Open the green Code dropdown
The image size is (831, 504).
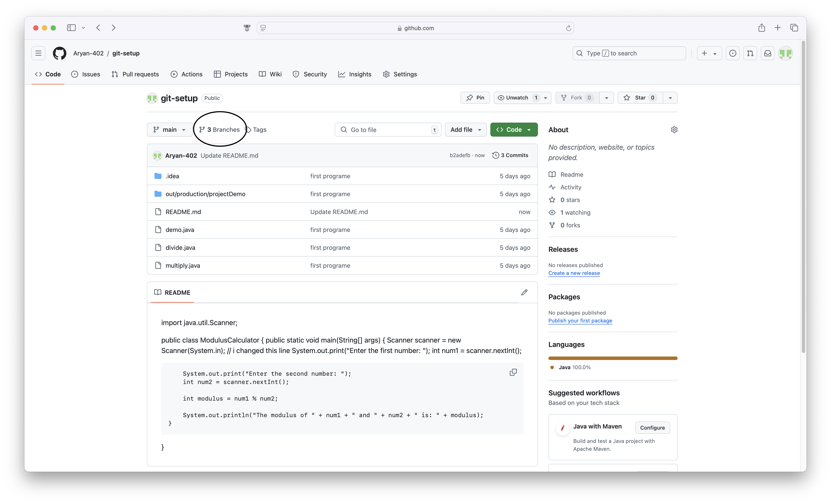pos(514,129)
